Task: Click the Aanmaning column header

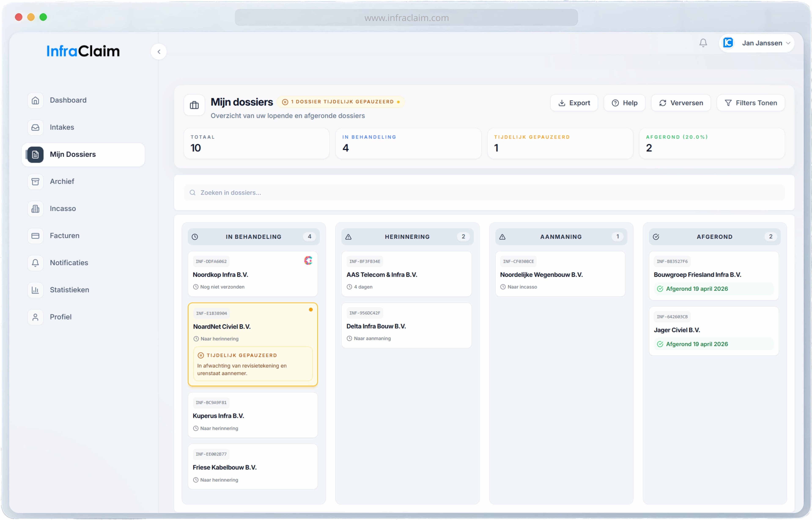Action: click(x=561, y=237)
